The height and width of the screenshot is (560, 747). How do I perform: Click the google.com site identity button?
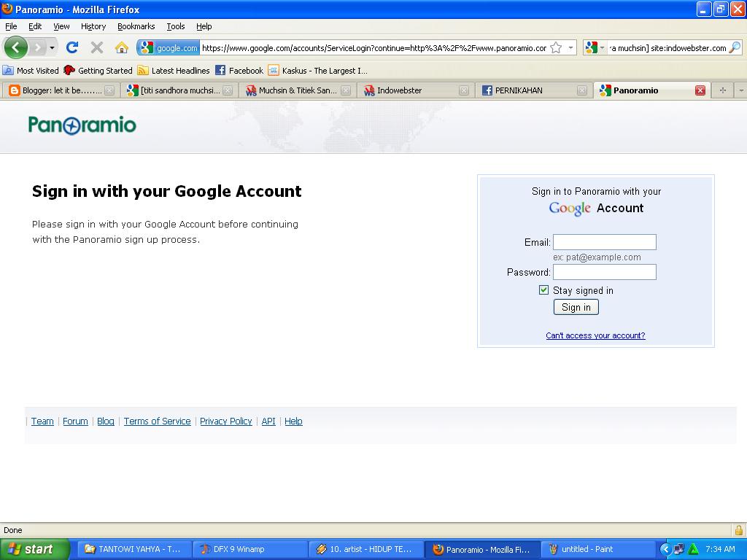[x=169, y=47]
